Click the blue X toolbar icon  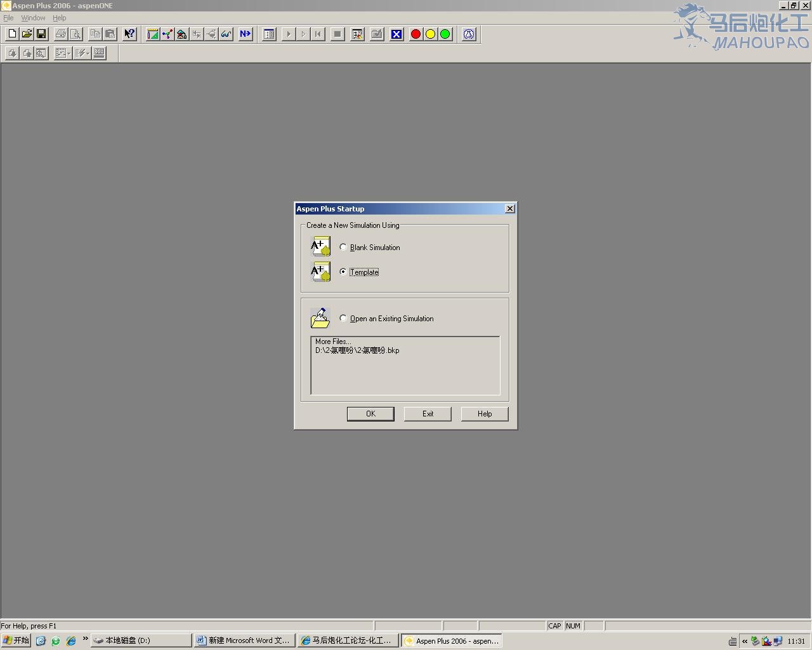[396, 34]
